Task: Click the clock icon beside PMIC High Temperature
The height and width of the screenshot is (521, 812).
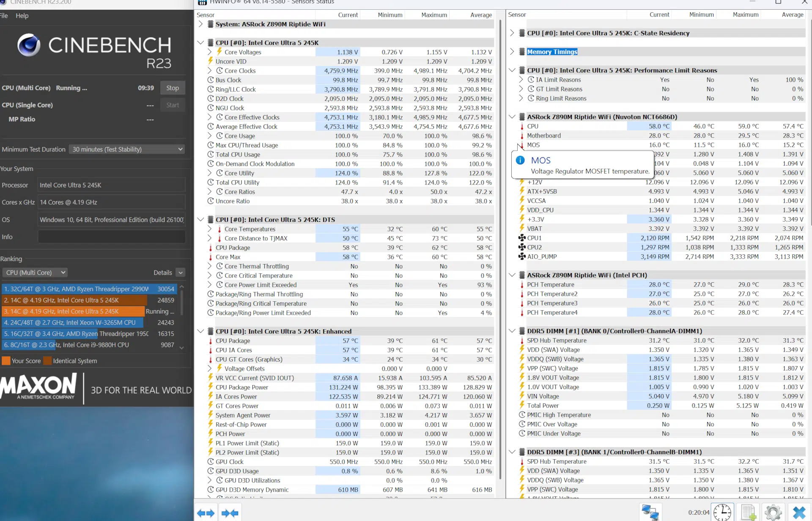Action: (x=522, y=415)
